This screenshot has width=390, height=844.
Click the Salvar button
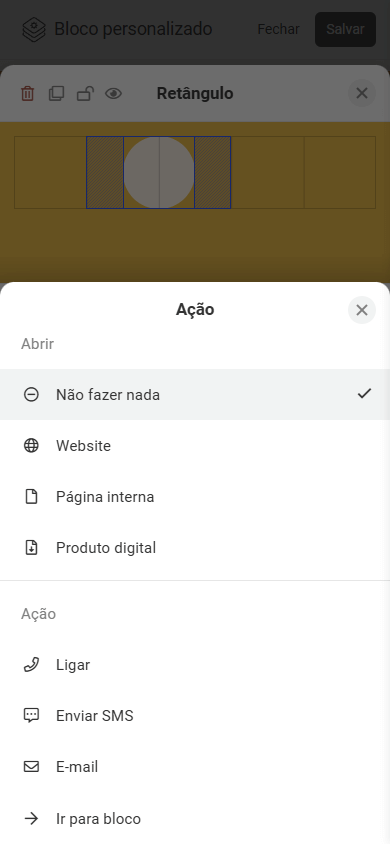[345, 29]
